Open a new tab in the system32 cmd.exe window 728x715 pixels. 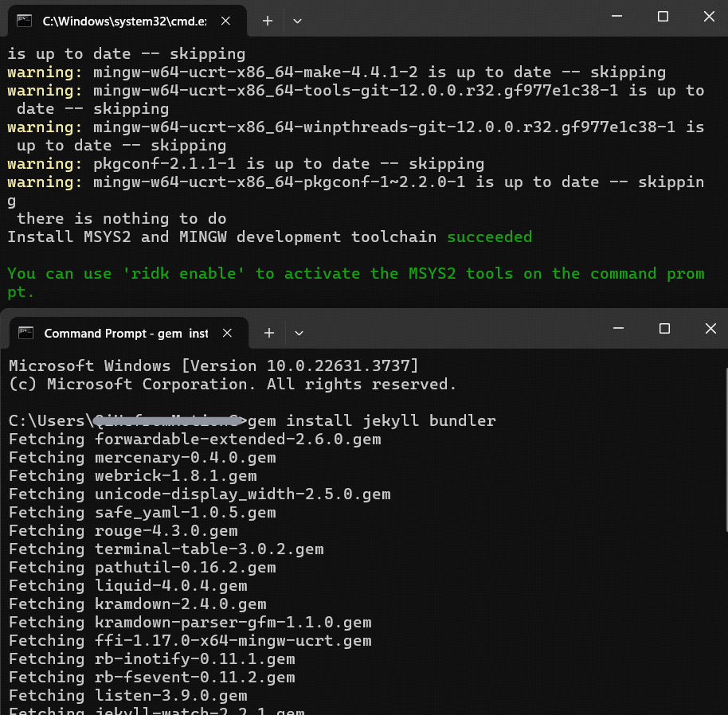click(268, 21)
